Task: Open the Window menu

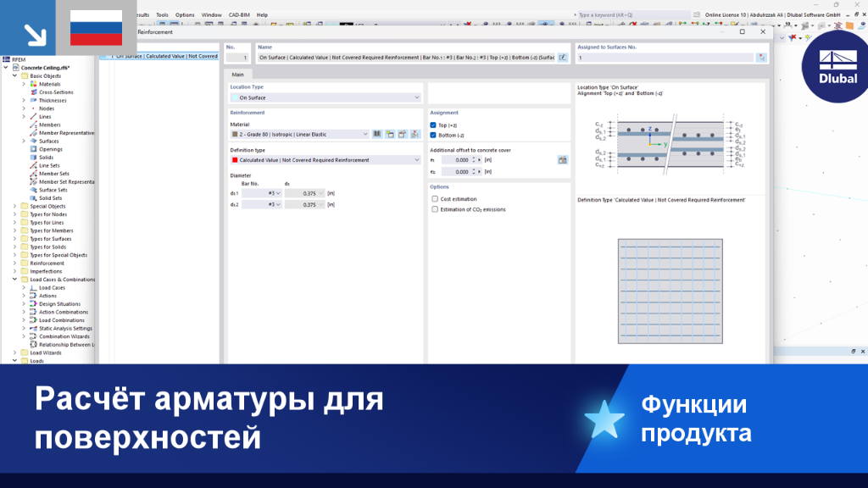Action: (x=211, y=15)
